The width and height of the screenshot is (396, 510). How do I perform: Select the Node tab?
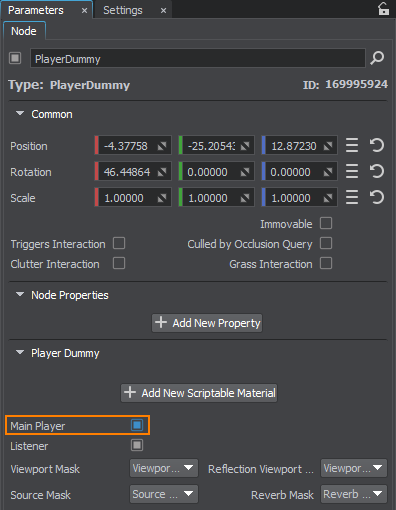24,31
